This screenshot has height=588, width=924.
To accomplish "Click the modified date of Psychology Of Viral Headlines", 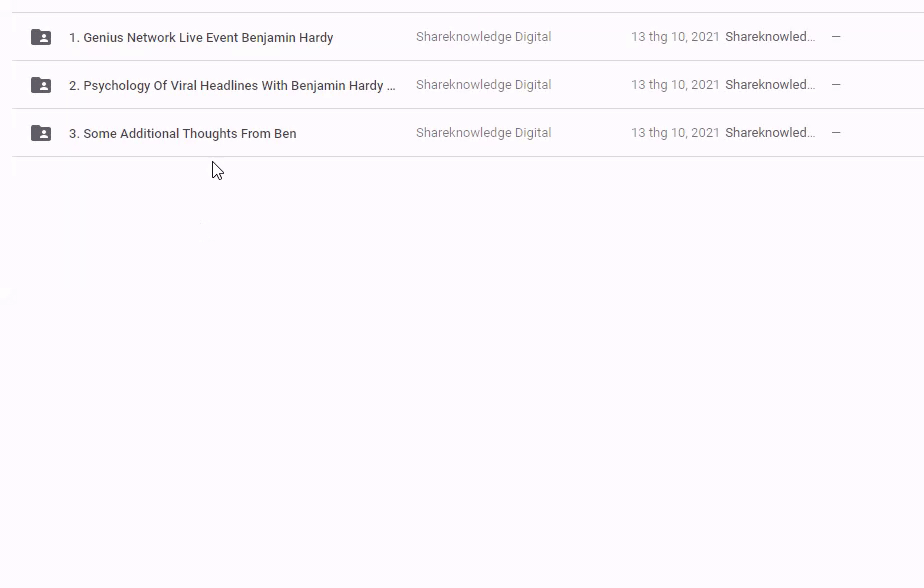I will click(675, 85).
